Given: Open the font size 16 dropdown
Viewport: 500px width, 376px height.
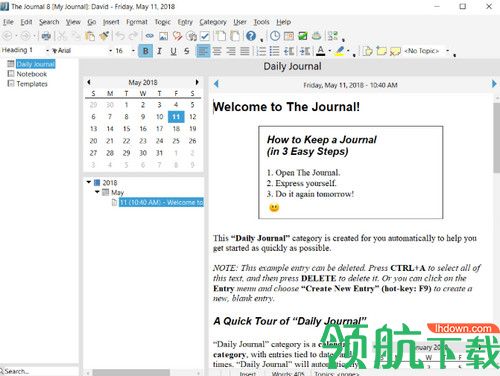Looking at the screenshot, I should pos(133,51).
